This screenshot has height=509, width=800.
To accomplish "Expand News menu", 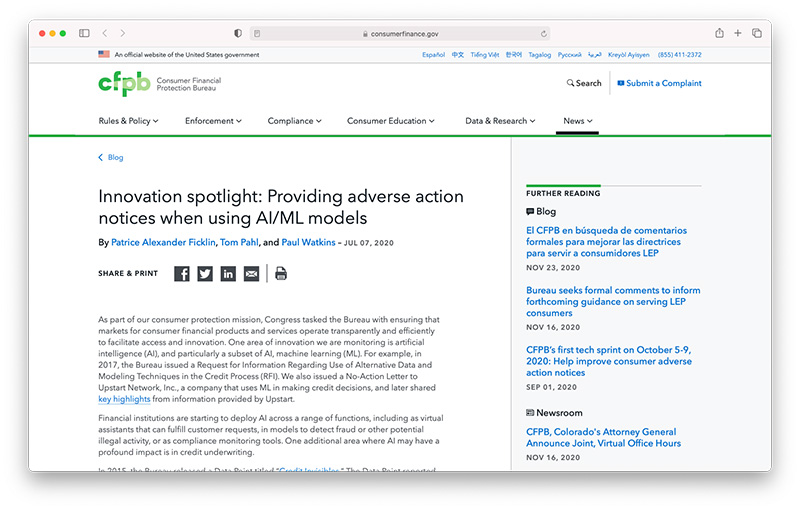I will [x=578, y=121].
